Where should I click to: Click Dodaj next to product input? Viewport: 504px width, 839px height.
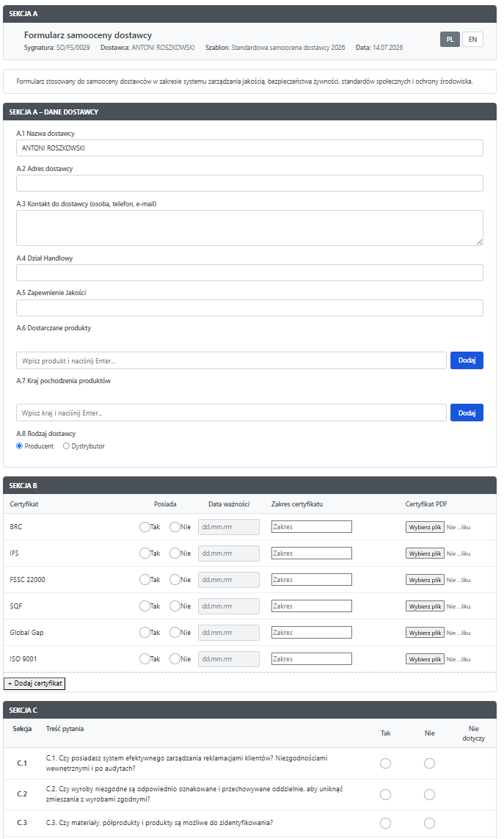coord(467,360)
